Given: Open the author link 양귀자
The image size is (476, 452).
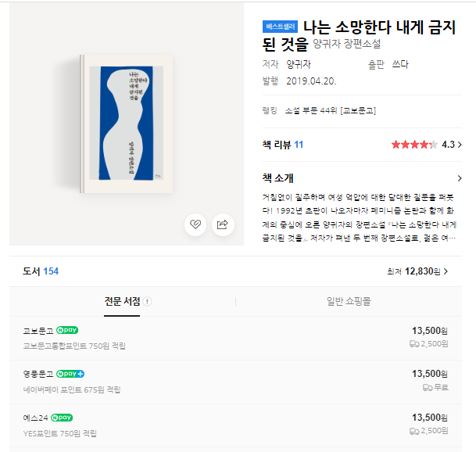Looking at the screenshot, I should [299, 65].
